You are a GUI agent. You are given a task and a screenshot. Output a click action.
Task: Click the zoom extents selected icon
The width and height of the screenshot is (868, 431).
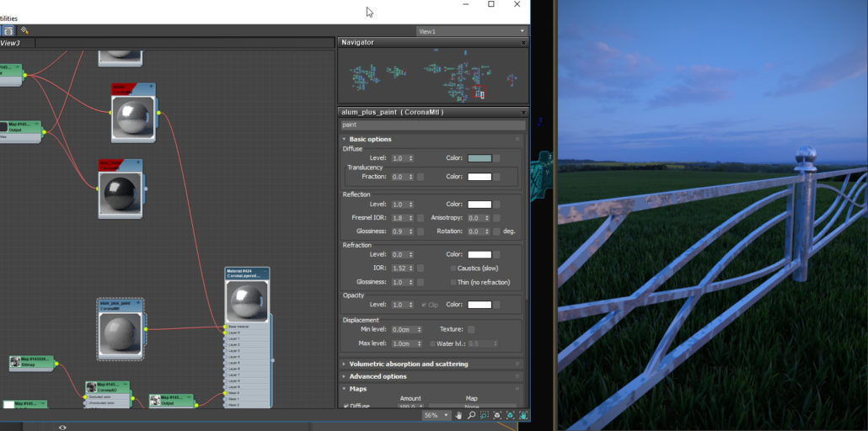click(511, 415)
